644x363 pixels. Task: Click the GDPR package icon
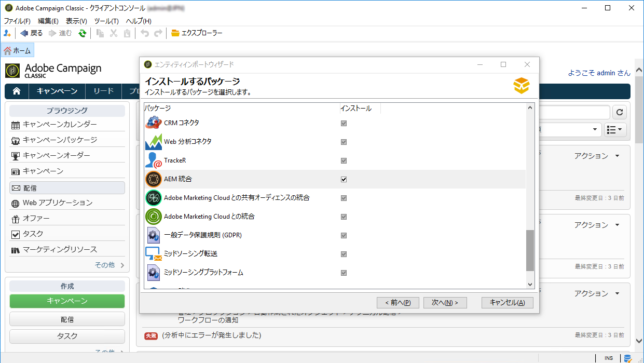point(154,235)
